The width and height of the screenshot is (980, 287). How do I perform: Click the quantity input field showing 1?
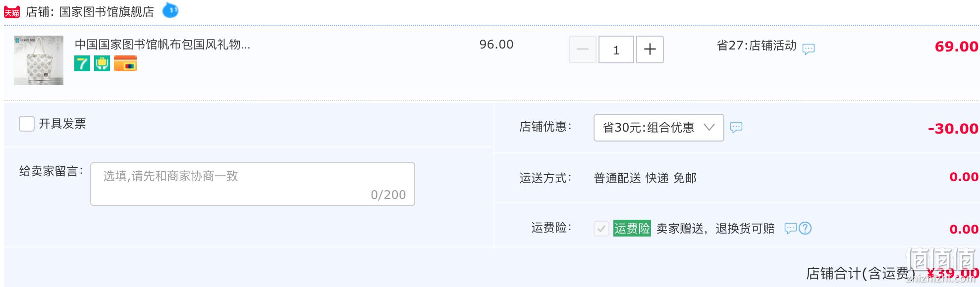tap(616, 49)
